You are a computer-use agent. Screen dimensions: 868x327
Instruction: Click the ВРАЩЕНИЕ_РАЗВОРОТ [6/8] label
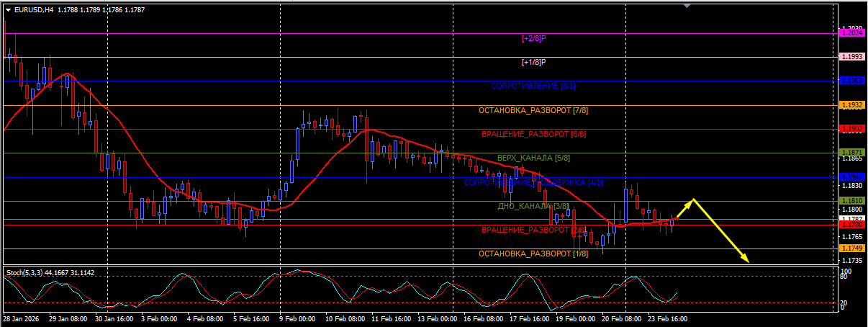pyautogui.click(x=533, y=135)
